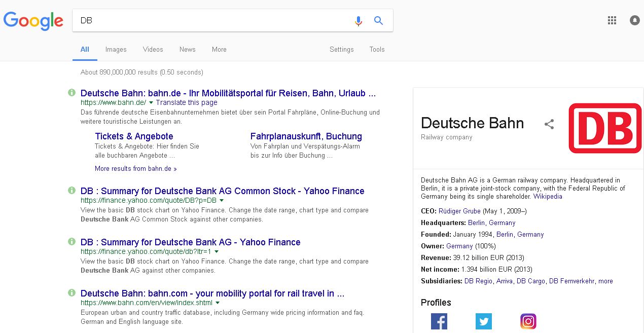Open the 'Deutsche Bank AG Common Stock' result
644x333 pixels.
[222, 191]
